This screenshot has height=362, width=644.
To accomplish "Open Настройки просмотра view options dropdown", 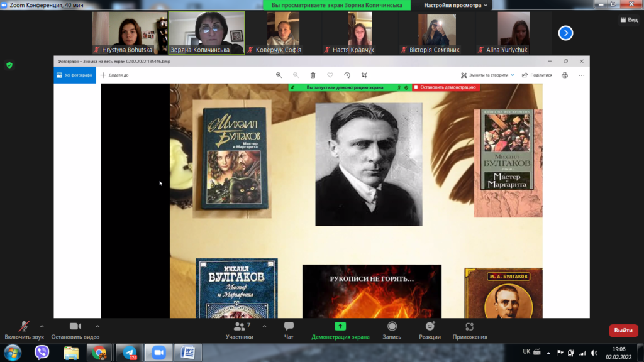I will (455, 5).
